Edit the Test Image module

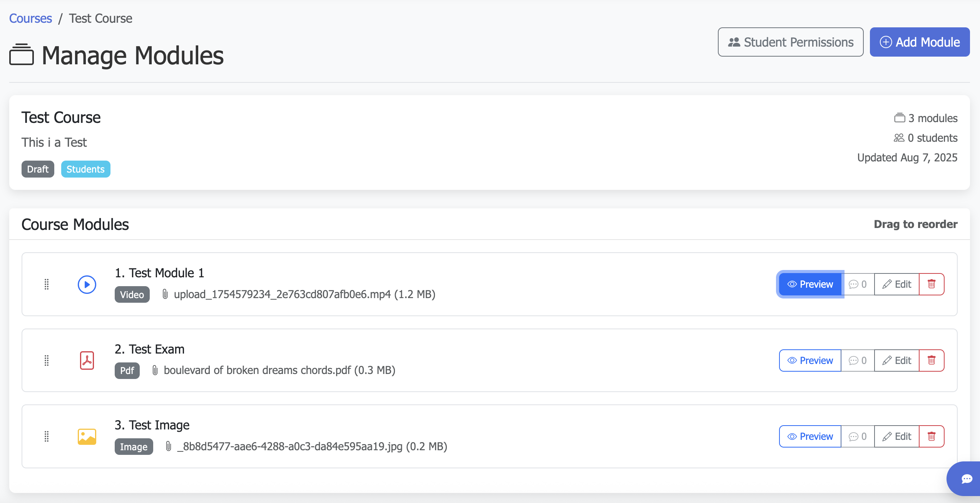click(897, 436)
